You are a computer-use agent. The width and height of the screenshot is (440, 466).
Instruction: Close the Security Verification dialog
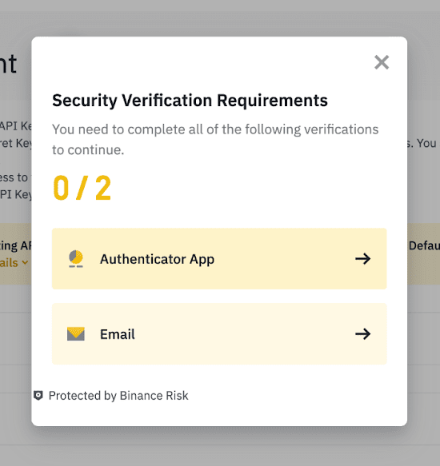click(381, 62)
